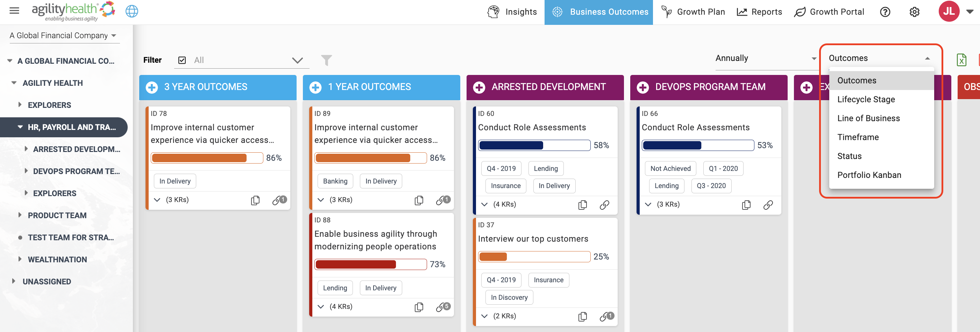Click the In Discovery tag on ID 37
Screen dimensions: 980x332
pyautogui.click(x=509, y=297)
